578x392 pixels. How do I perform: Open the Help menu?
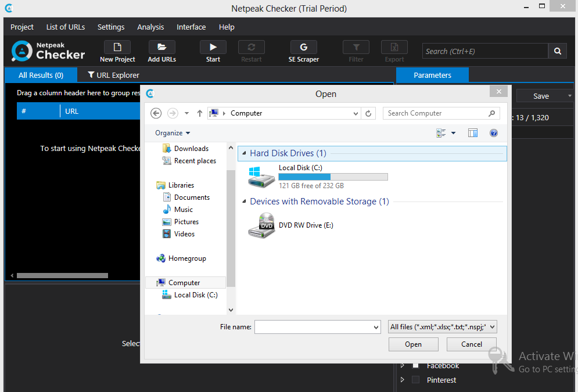227,27
